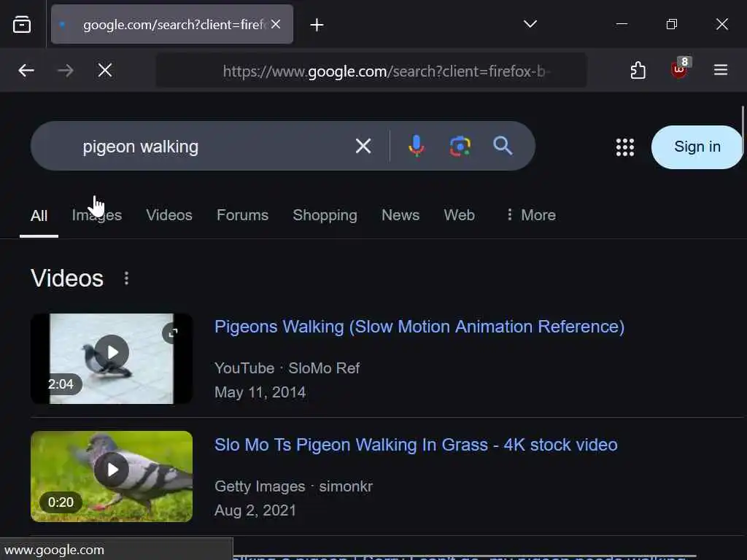This screenshot has height=560, width=747.
Task: Expand the More search filters menu
Action: [531, 215]
